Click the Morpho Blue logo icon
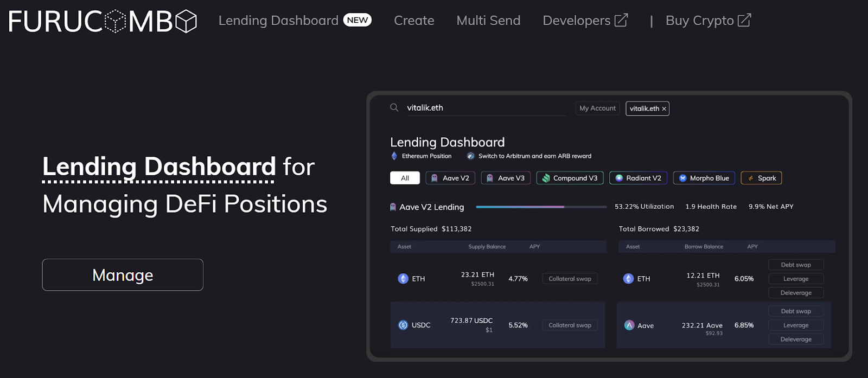868x378 pixels. [683, 178]
